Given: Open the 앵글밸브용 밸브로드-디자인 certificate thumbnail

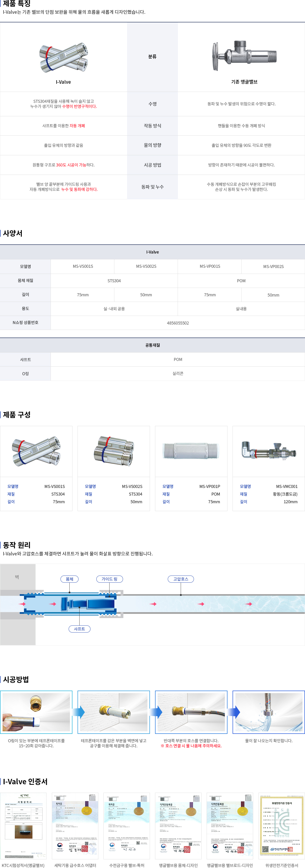Looking at the screenshot, I should click(230, 826).
